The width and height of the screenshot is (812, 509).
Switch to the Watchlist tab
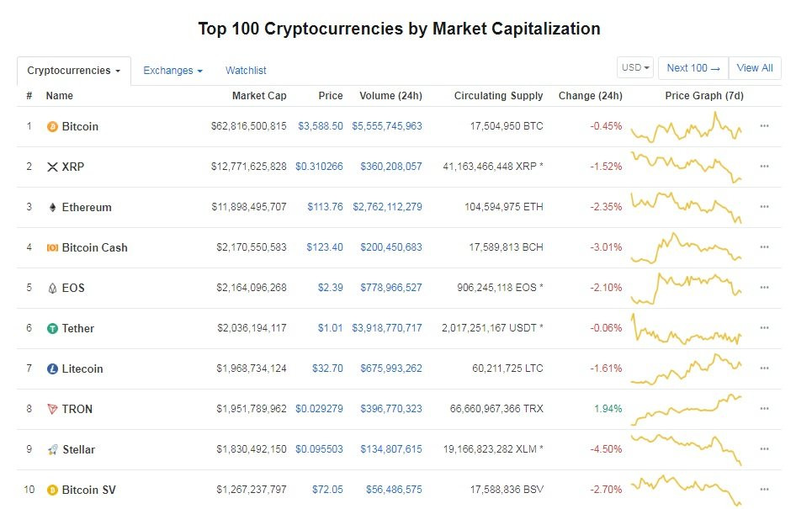(246, 71)
